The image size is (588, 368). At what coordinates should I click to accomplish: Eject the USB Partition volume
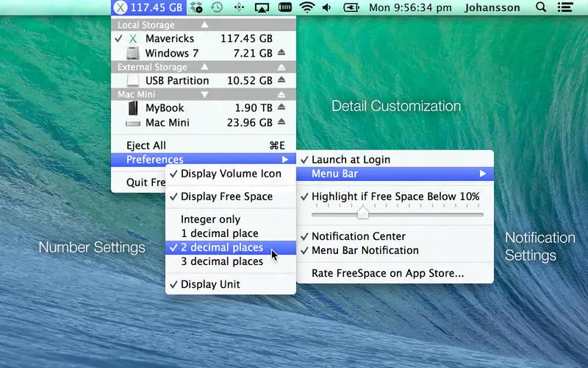pos(282,80)
